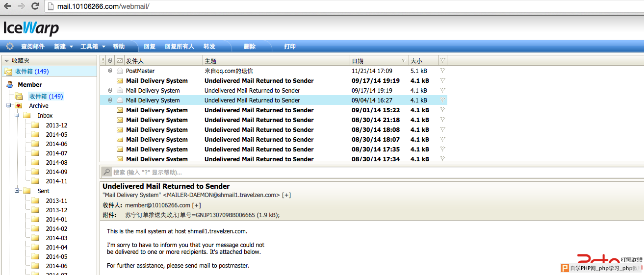
Task: Select the Member account node
Action: tap(30, 85)
